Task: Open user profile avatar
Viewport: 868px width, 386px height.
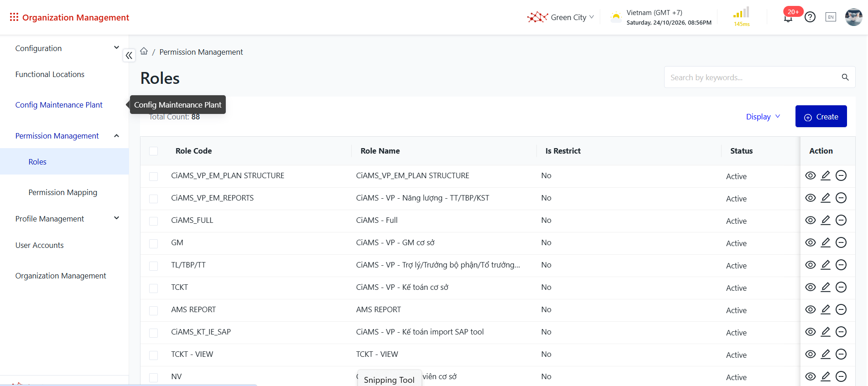Action: [853, 17]
